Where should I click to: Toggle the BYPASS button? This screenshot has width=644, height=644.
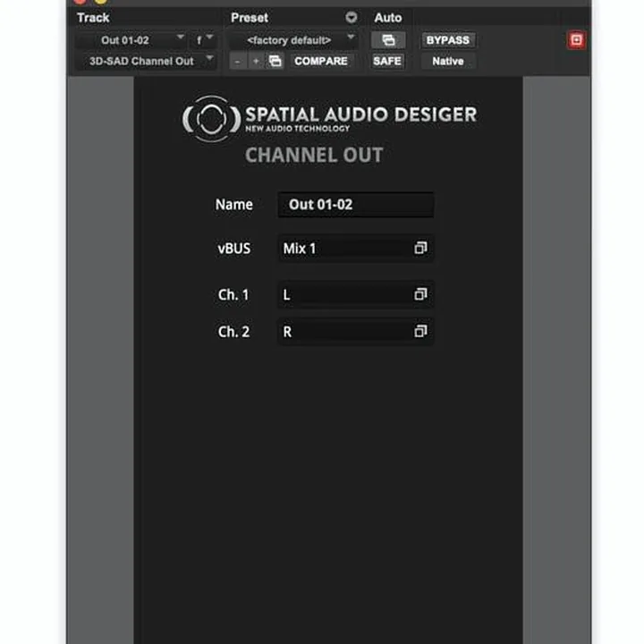(x=448, y=40)
